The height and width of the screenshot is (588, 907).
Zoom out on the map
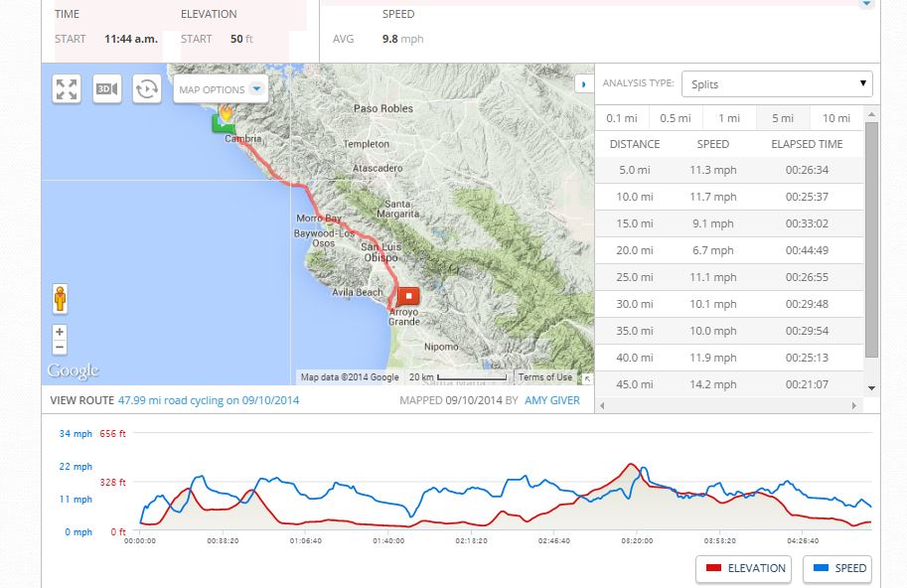coord(60,348)
